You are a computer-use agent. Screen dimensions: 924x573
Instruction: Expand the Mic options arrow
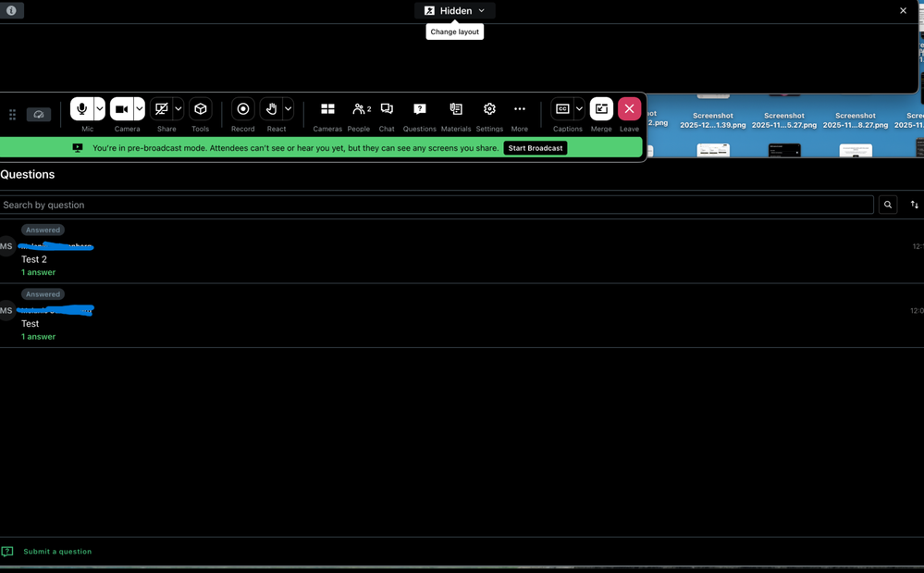(100, 109)
